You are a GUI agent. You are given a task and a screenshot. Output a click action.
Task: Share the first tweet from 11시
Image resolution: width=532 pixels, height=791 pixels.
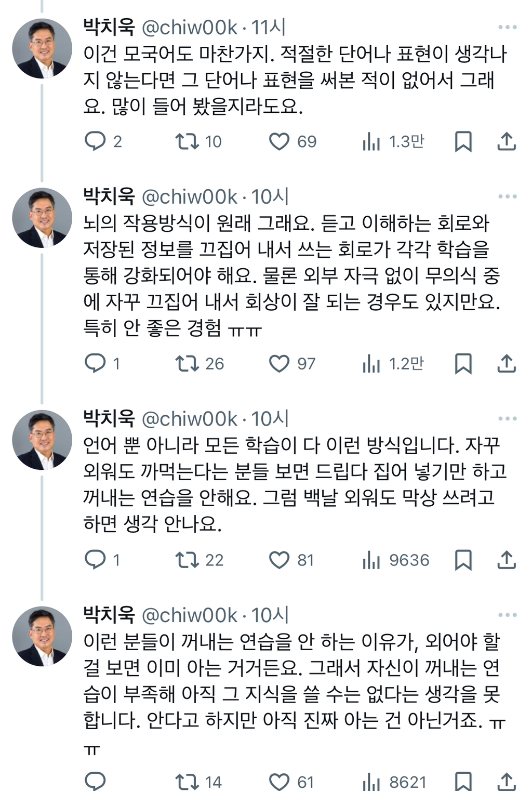(x=506, y=141)
